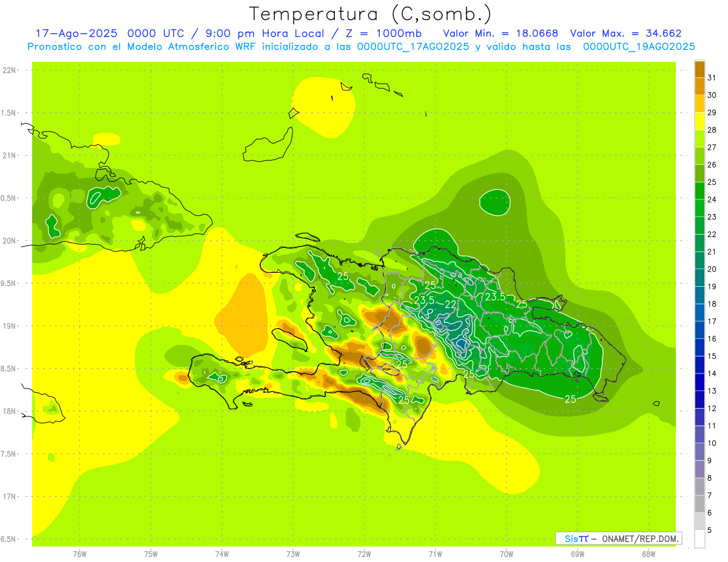Click the dark blue band between 13 and 14
Viewport: 728px width, 562px height.
(699, 383)
